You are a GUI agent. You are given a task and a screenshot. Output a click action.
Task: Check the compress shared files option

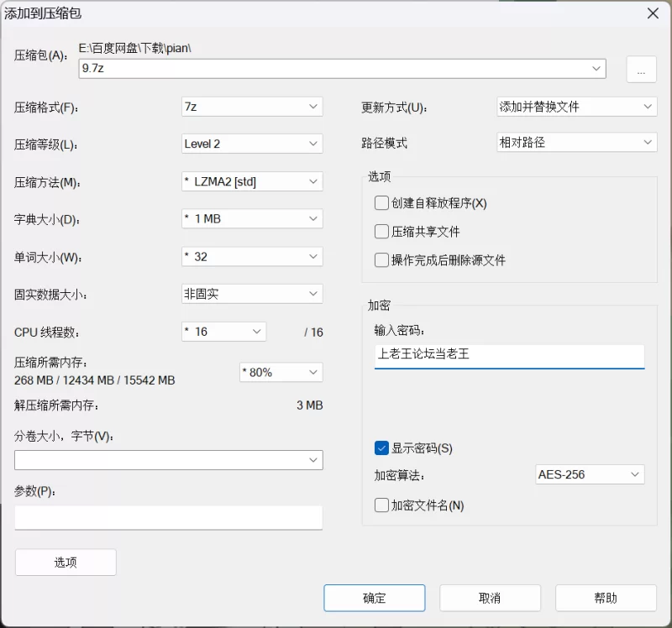[381, 232]
